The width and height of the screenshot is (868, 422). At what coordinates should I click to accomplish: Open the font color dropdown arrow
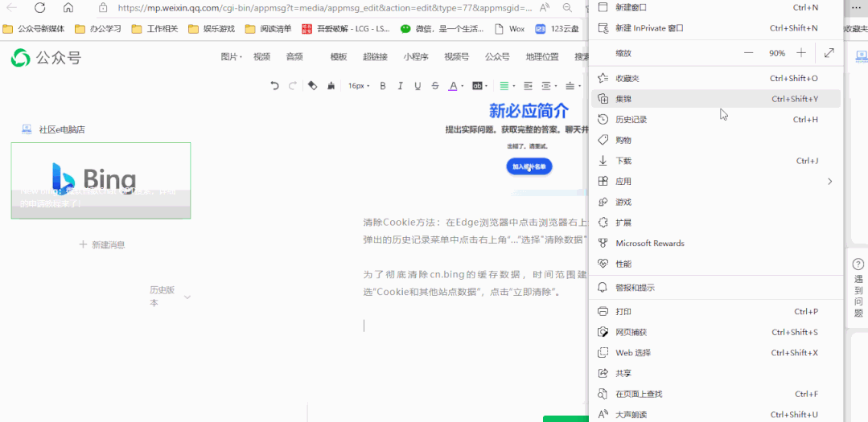(463, 86)
